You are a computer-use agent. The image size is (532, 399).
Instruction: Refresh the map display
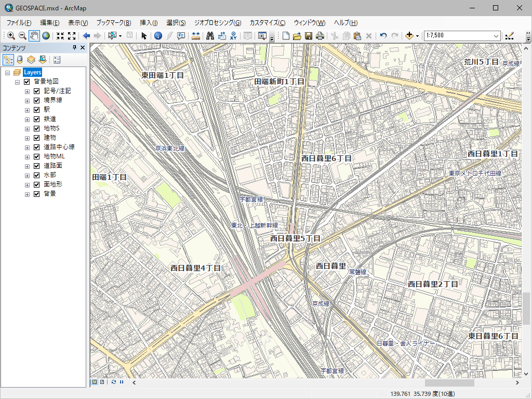114,382
